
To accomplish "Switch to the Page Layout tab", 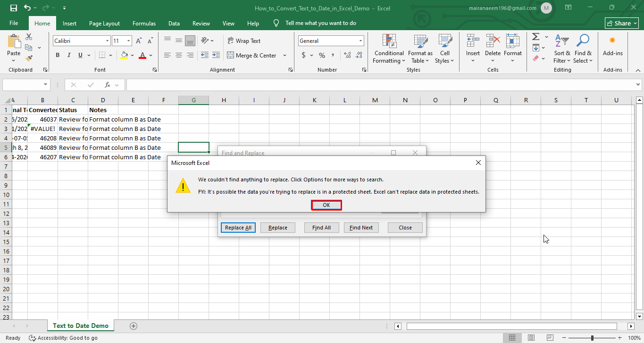I will (x=104, y=23).
